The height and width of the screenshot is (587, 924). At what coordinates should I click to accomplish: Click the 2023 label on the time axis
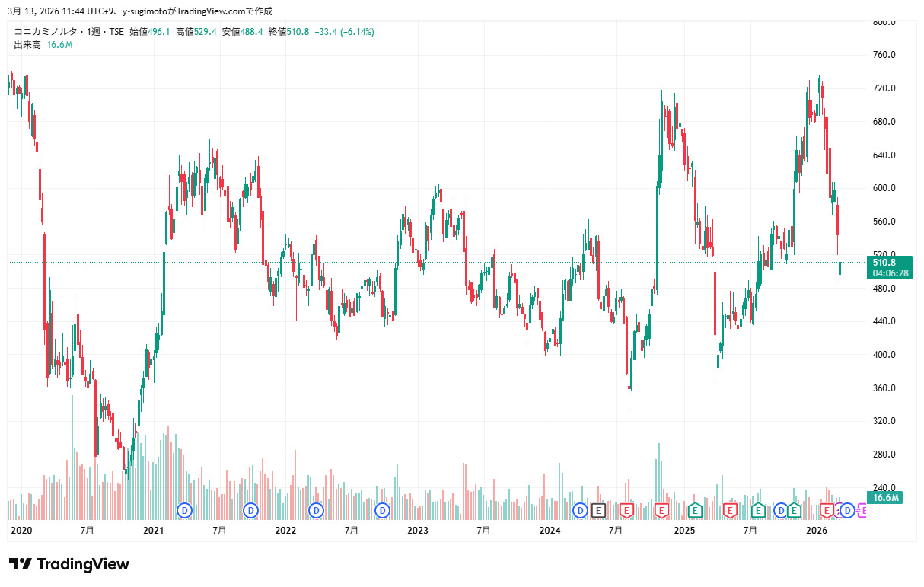(418, 530)
